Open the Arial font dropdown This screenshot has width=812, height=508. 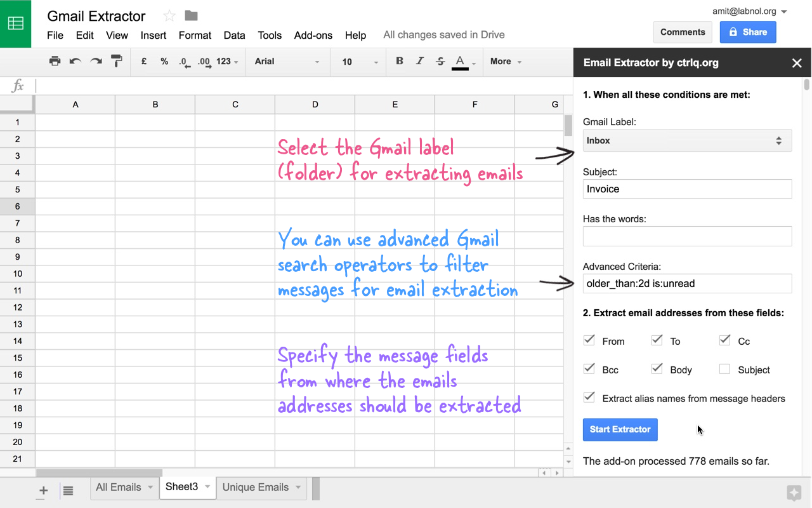(287, 62)
